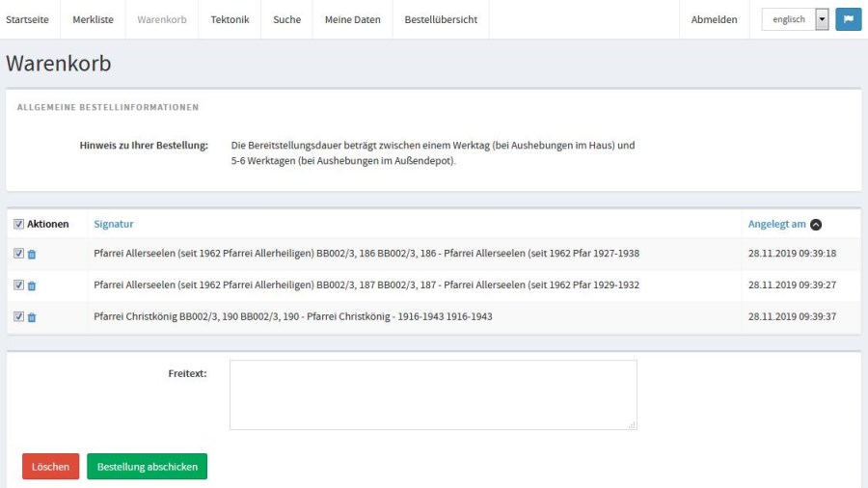The image size is (868, 488).
Task: Delete the BB002/3, 186 entry via trash icon
Action: click(32, 255)
